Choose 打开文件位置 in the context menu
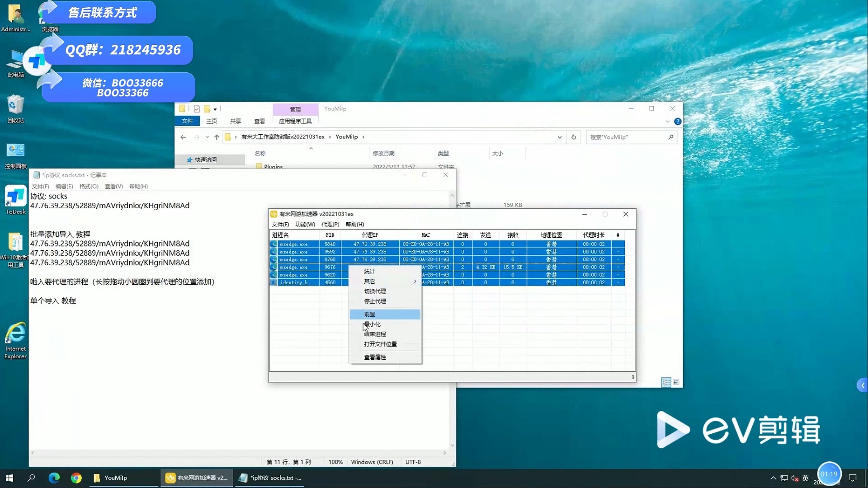The image size is (868, 488). tap(385, 344)
